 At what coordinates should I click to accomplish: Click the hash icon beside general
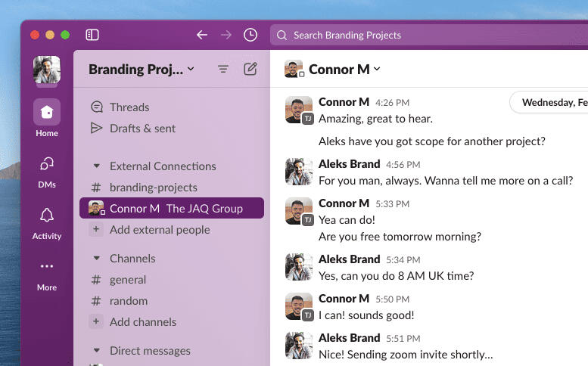pyautogui.click(x=96, y=280)
